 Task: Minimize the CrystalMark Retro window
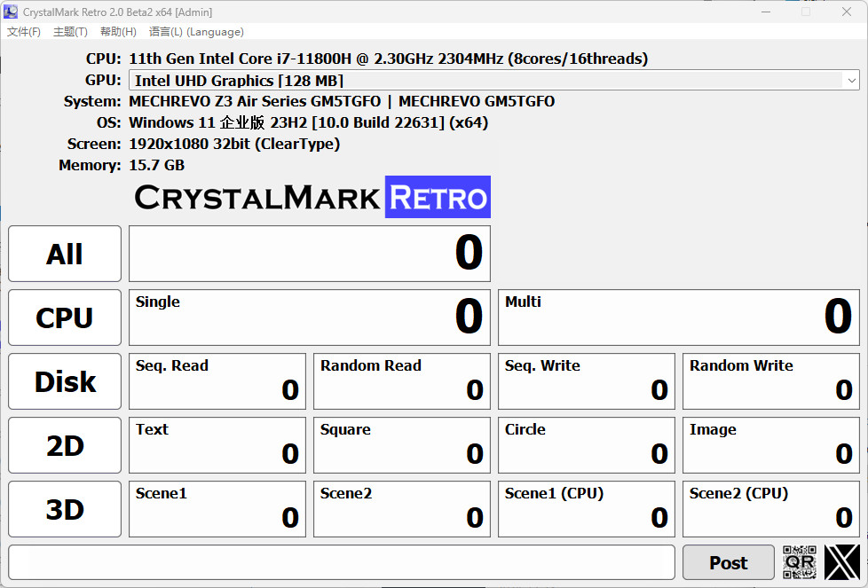pos(766,12)
